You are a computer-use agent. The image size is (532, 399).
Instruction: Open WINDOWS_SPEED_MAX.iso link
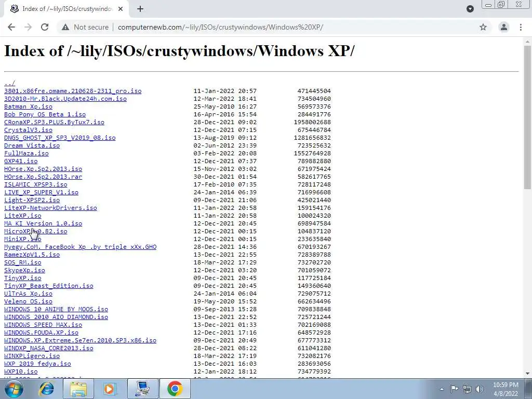[43, 325]
